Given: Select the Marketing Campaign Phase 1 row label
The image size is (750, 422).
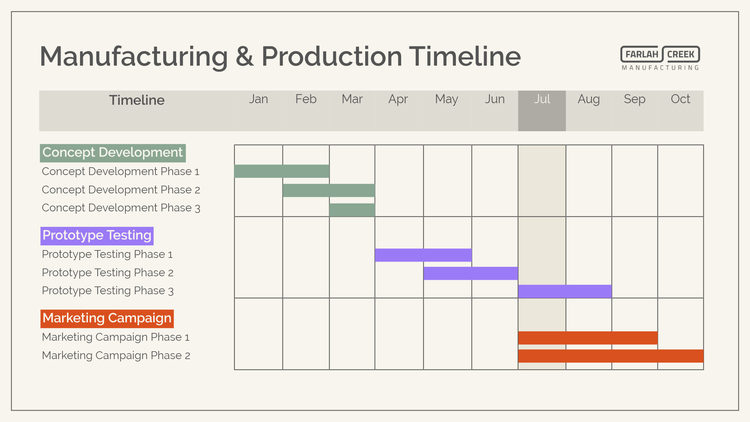Looking at the screenshot, I should point(116,337).
